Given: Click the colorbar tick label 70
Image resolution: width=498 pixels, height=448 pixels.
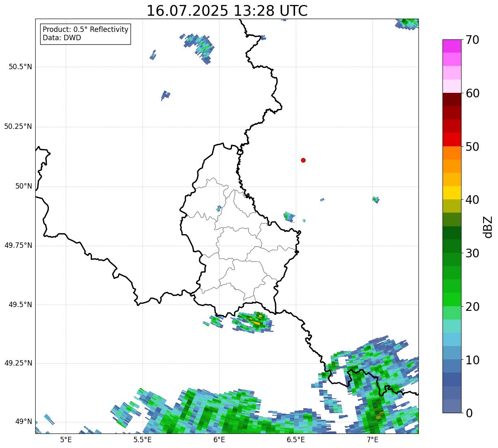Looking at the screenshot, I should pyautogui.click(x=472, y=40).
